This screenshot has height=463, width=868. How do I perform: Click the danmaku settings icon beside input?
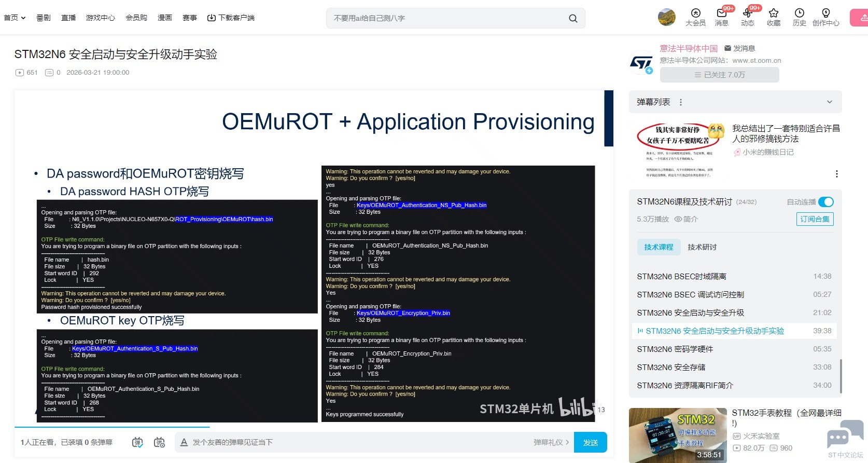pyautogui.click(x=159, y=442)
